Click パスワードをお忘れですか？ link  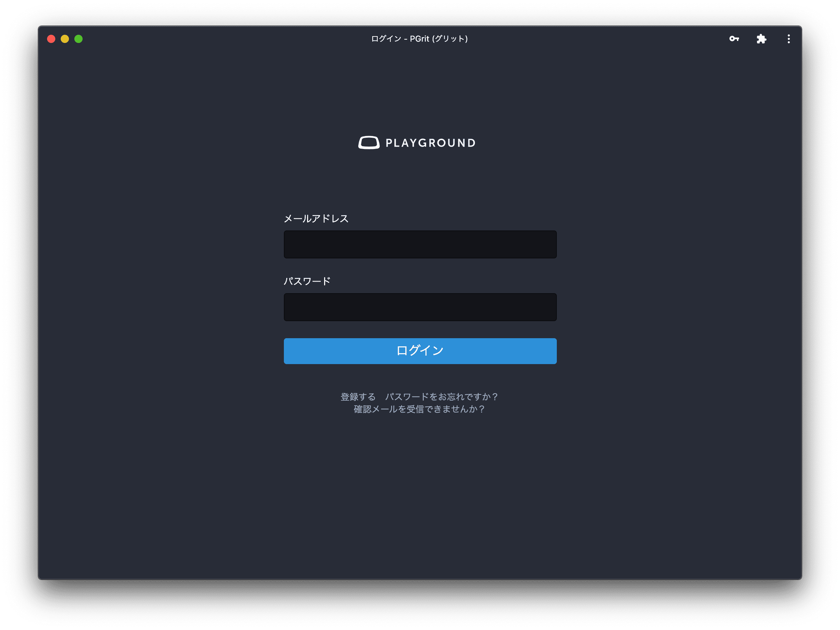[x=441, y=396]
